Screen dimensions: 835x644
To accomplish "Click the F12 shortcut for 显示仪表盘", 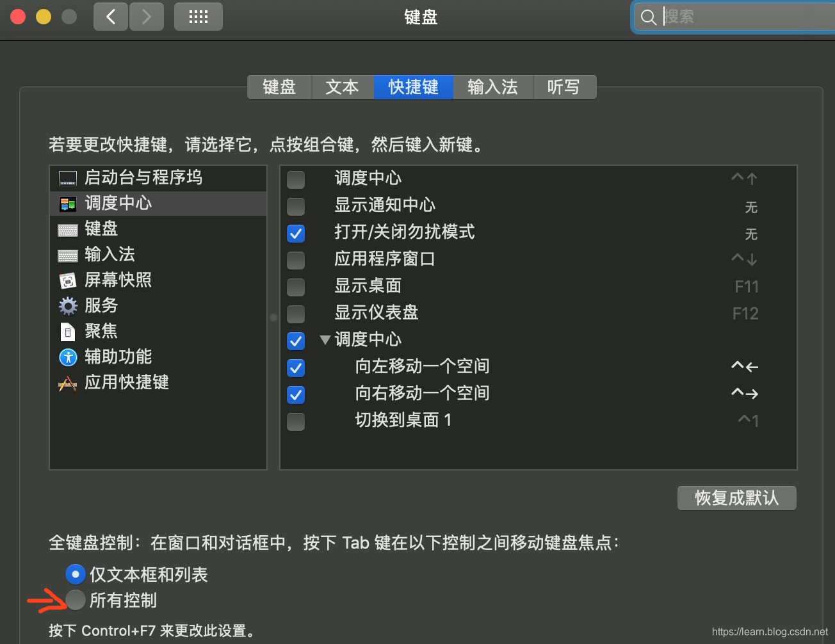I will 746,314.
